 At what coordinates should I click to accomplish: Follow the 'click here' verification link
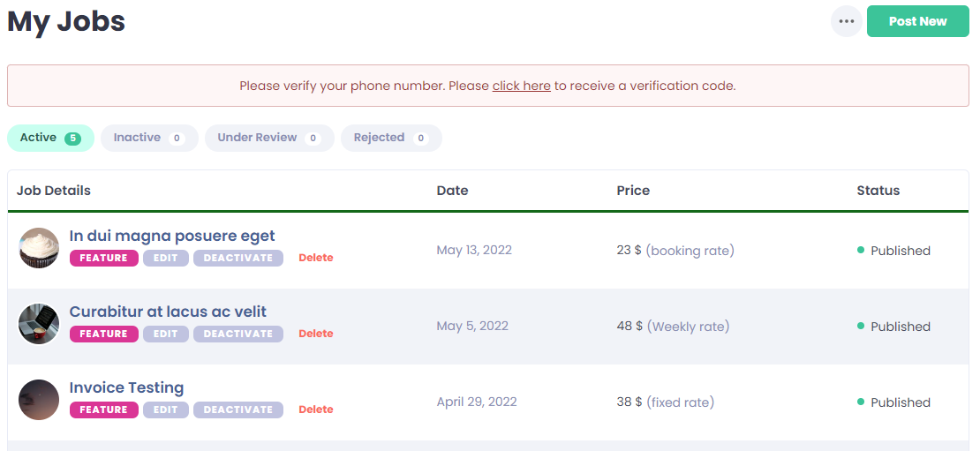pyautogui.click(x=521, y=86)
